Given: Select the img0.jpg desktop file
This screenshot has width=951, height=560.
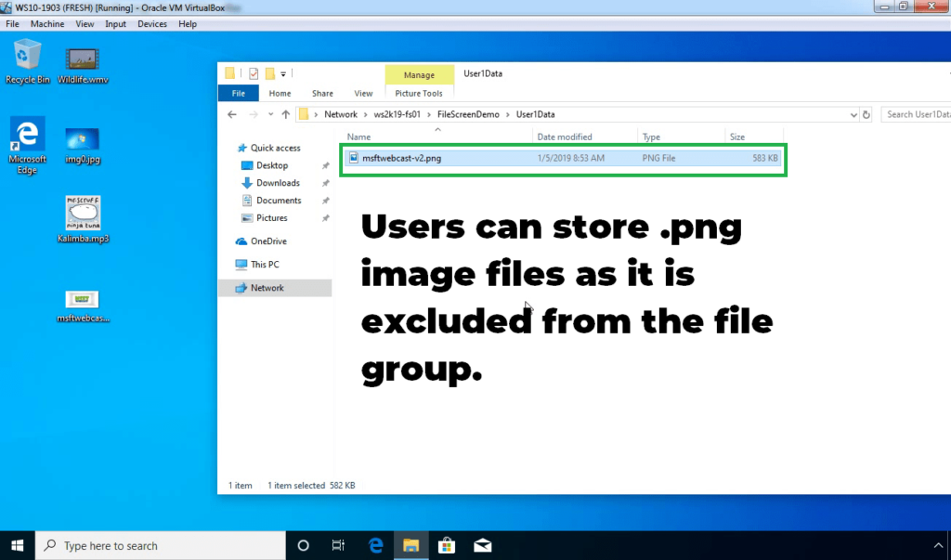Looking at the screenshot, I should pos(83,146).
